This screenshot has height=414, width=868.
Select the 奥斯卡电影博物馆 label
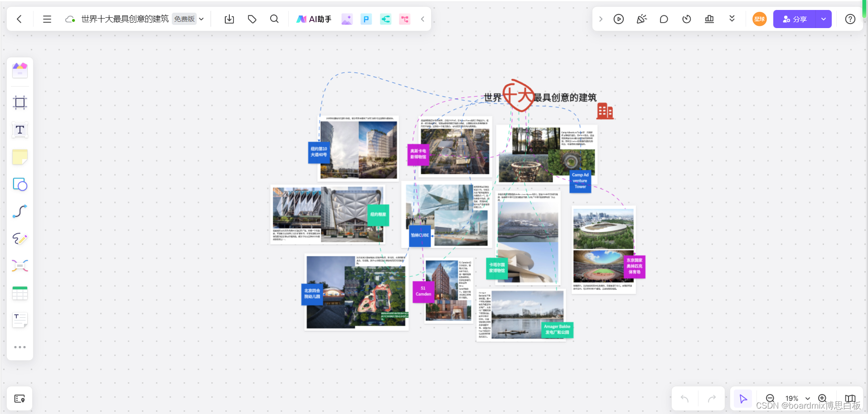(418, 154)
